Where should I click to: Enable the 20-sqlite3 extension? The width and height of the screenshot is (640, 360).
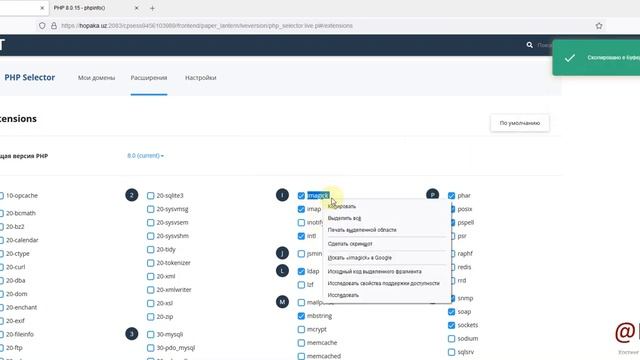point(151,196)
